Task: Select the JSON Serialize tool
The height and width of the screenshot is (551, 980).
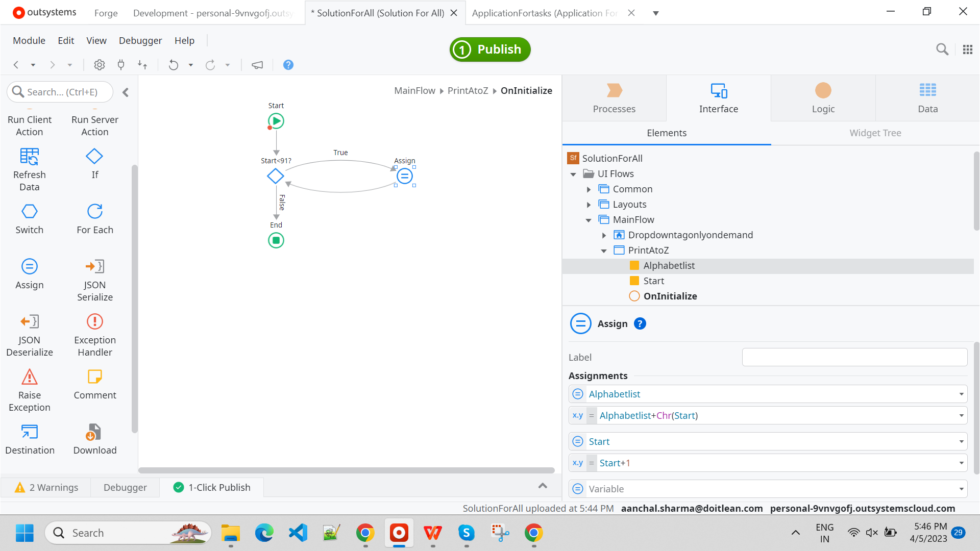Action: point(94,280)
